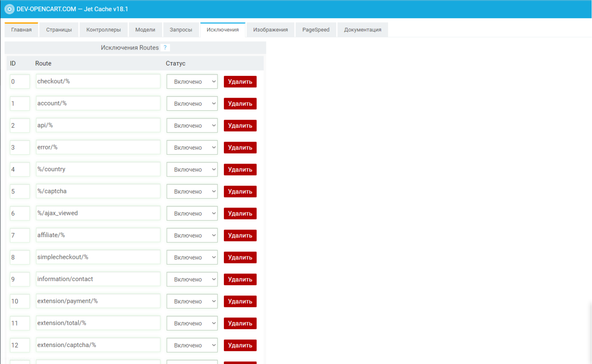This screenshot has width=592, height=364.
Task: Remove the affiliate/% route
Action: tap(240, 235)
